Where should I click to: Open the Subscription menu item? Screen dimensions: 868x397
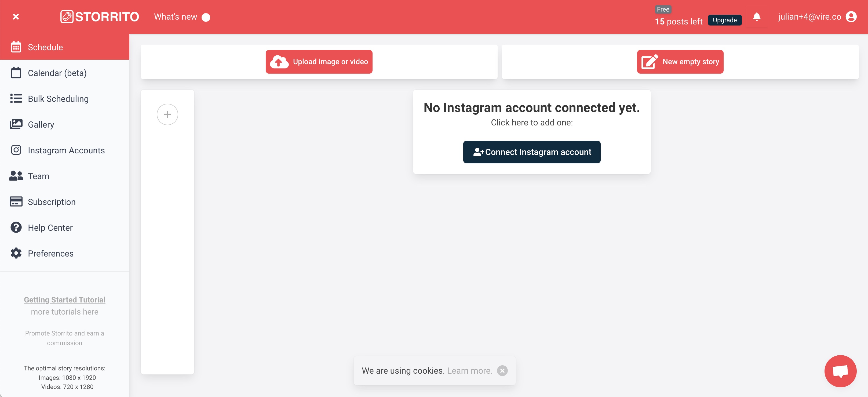click(52, 201)
